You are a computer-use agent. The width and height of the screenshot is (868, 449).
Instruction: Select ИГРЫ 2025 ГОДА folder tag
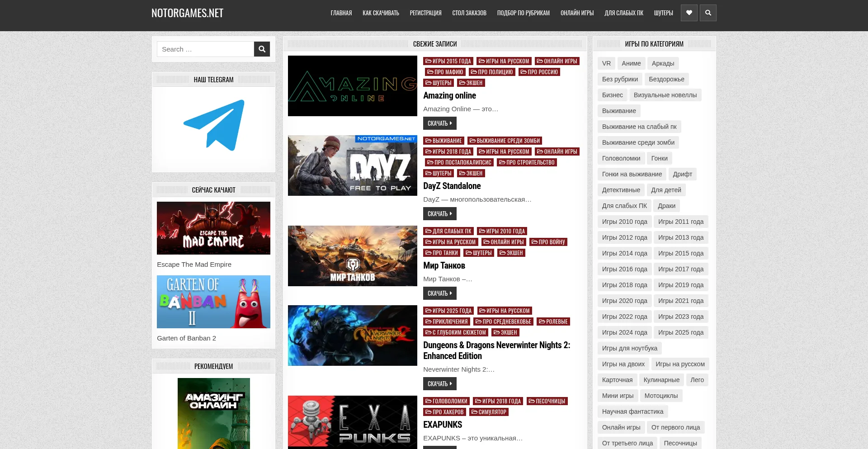448,311
